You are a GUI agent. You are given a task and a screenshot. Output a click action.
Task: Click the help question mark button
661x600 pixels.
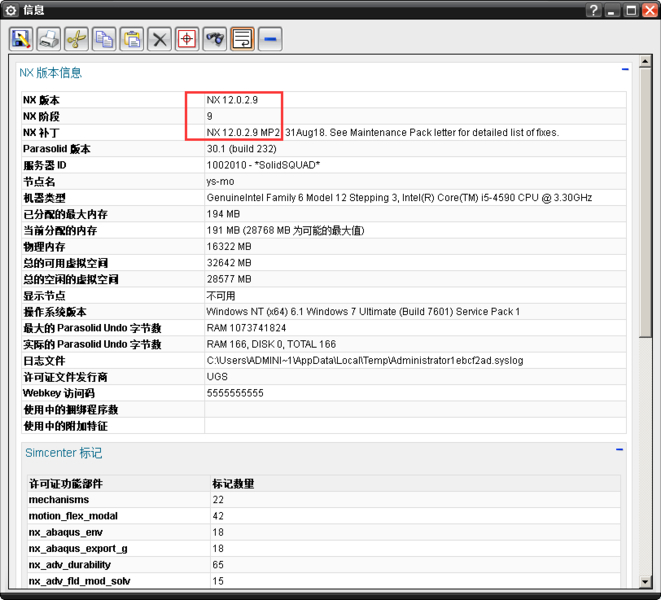pyautogui.click(x=594, y=10)
